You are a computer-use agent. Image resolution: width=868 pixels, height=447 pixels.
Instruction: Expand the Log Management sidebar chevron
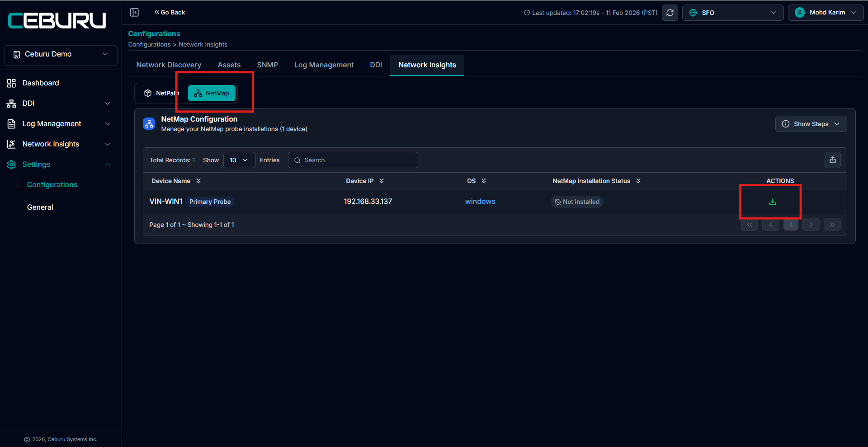[108, 124]
